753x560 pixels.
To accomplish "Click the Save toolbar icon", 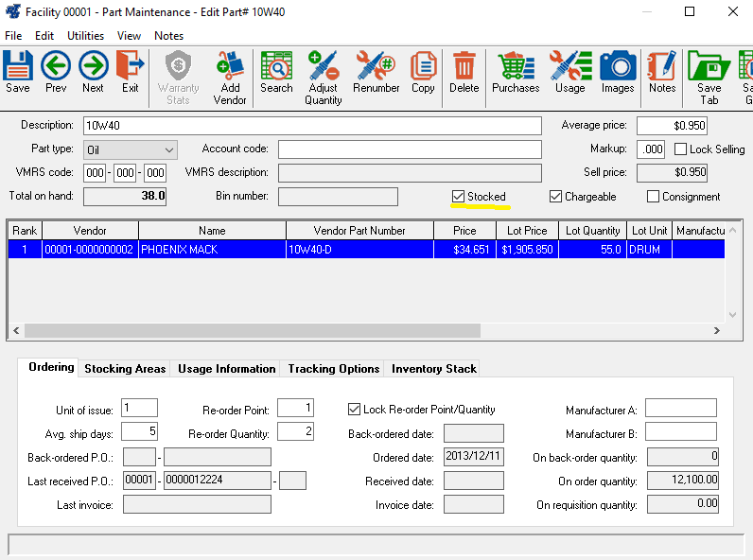I will [18, 72].
